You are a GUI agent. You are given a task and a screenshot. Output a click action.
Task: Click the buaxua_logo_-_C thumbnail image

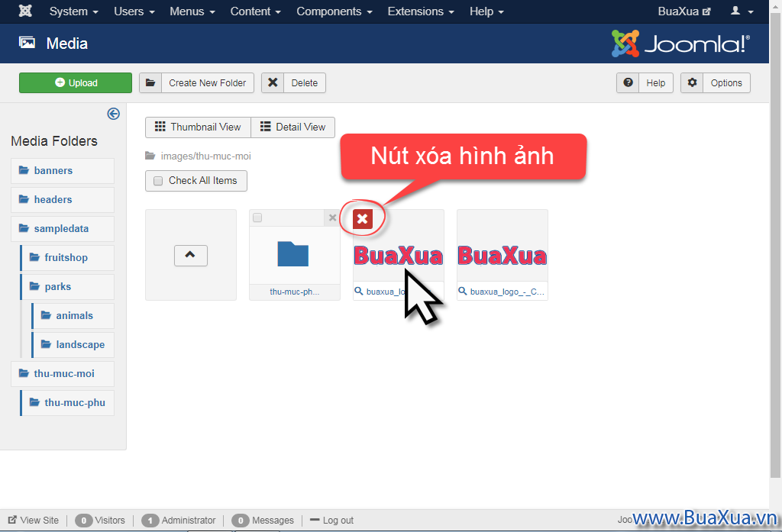pos(502,255)
